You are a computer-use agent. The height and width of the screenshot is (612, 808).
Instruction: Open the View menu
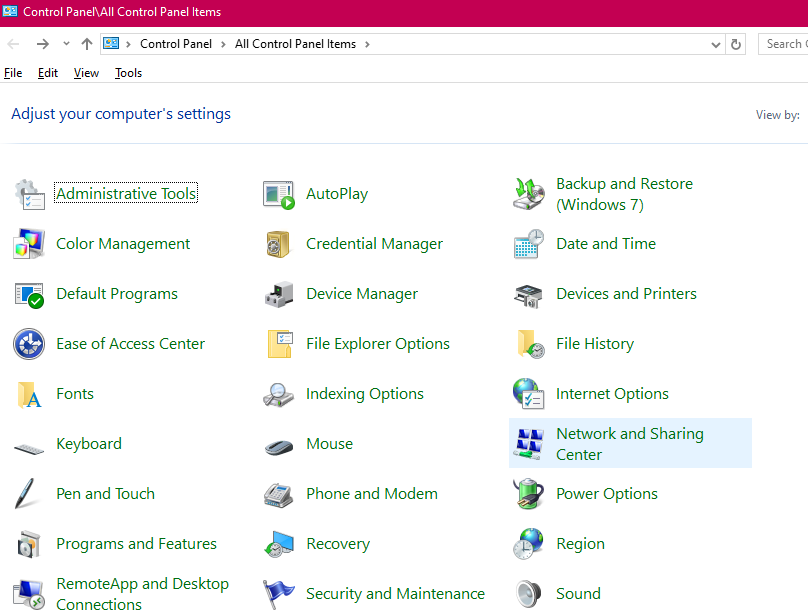tap(86, 73)
